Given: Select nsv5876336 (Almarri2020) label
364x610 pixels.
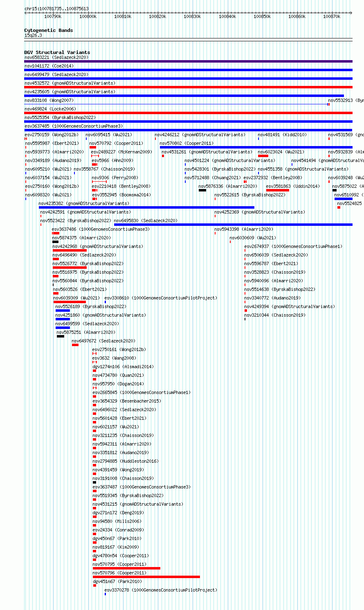Looking at the screenshot, I should pos(228,186).
